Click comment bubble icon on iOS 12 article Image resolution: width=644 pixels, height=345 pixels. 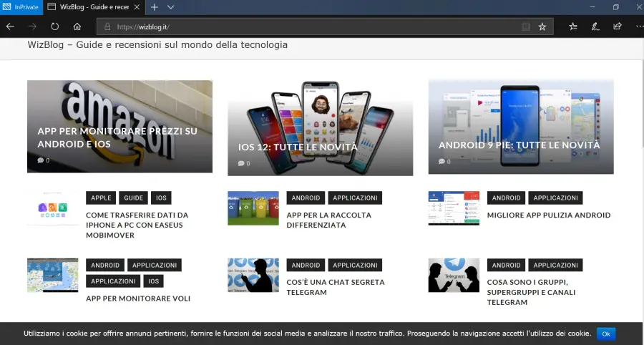pyautogui.click(x=241, y=163)
